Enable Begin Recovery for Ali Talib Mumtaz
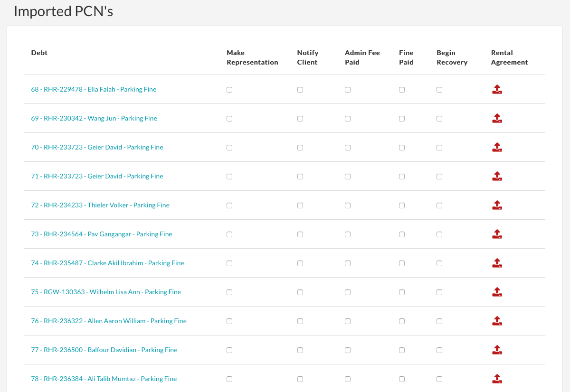 coord(439,379)
